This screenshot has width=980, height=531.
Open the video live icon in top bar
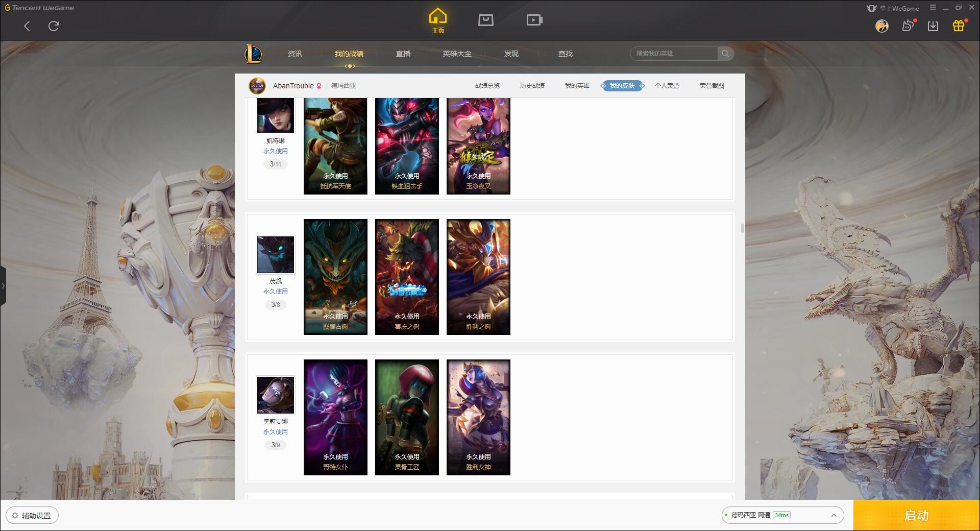pos(534,20)
